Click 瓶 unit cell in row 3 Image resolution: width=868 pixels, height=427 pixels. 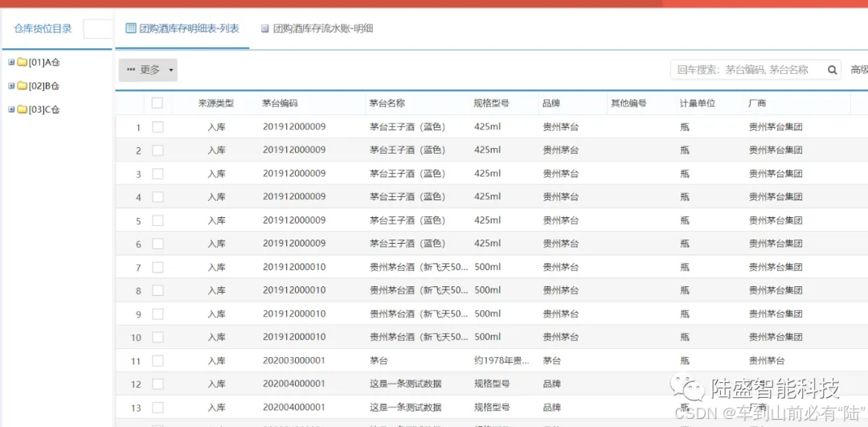(x=685, y=174)
